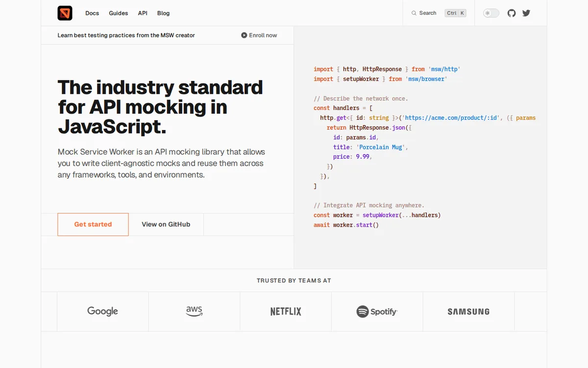Click the Search field in header
588x368 pixels.
[x=439, y=13]
